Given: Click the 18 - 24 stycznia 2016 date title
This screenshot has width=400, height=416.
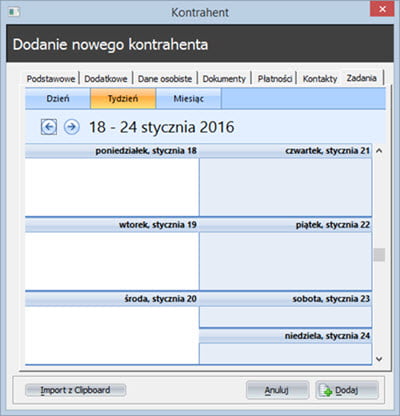Looking at the screenshot, I should [x=162, y=127].
